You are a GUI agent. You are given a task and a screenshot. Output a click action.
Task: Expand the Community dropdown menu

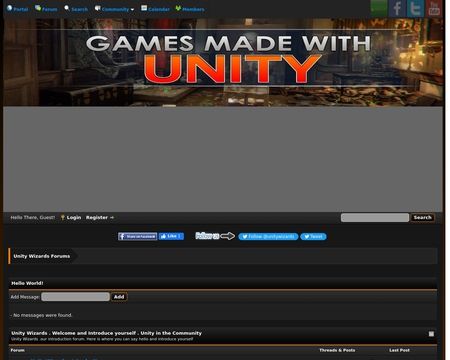click(114, 9)
